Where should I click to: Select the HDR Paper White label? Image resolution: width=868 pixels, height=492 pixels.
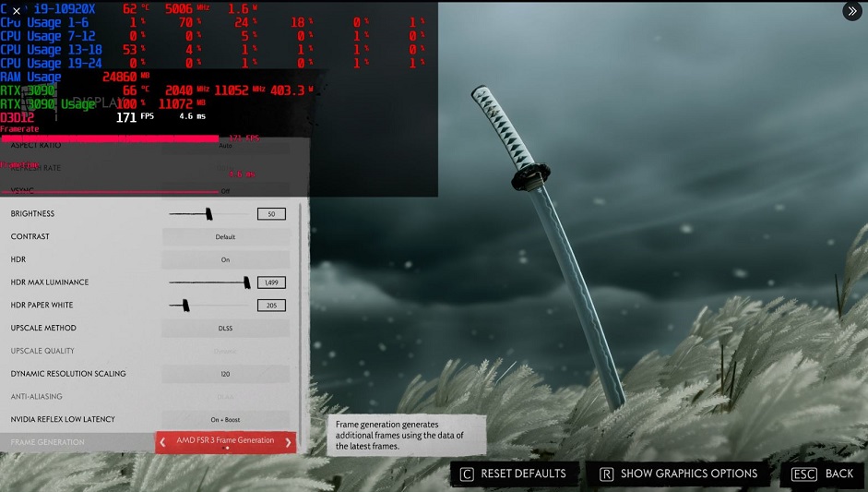pyautogui.click(x=42, y=306)
